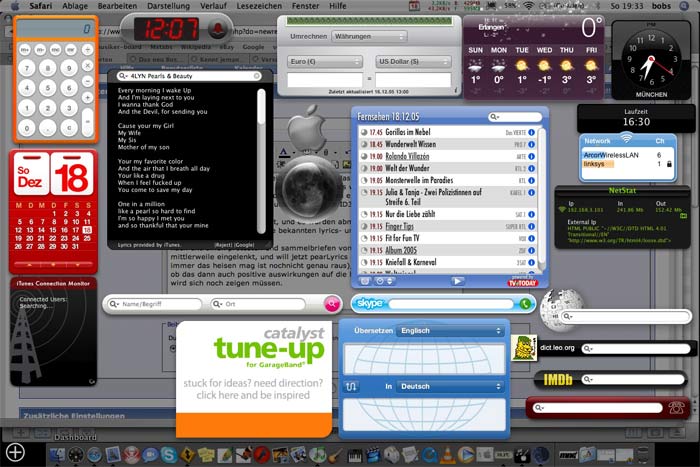700x467 pixels.
Task: Click Gorillas im Nebel listing
Action: (448, 133)
